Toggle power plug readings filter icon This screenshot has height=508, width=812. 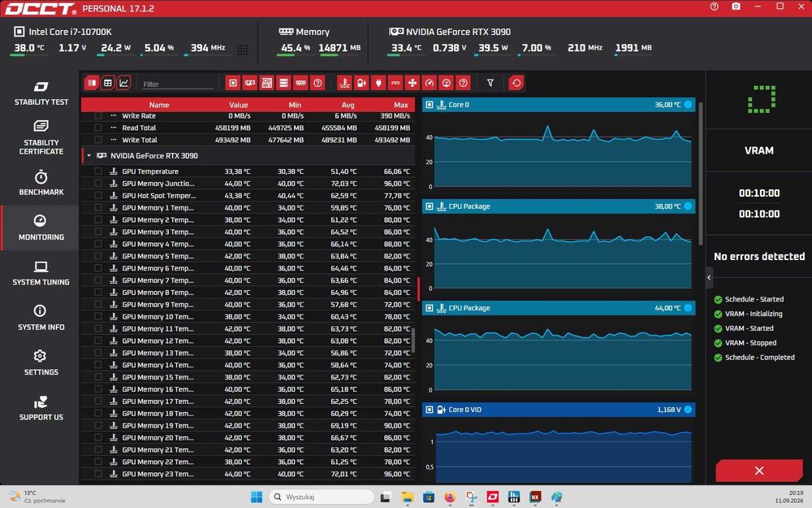tap(378, 83)
